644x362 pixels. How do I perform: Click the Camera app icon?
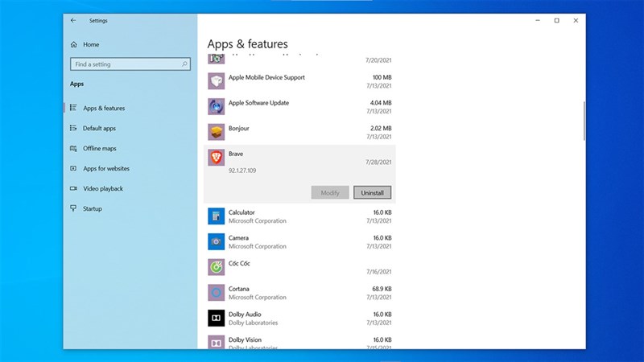216,241
